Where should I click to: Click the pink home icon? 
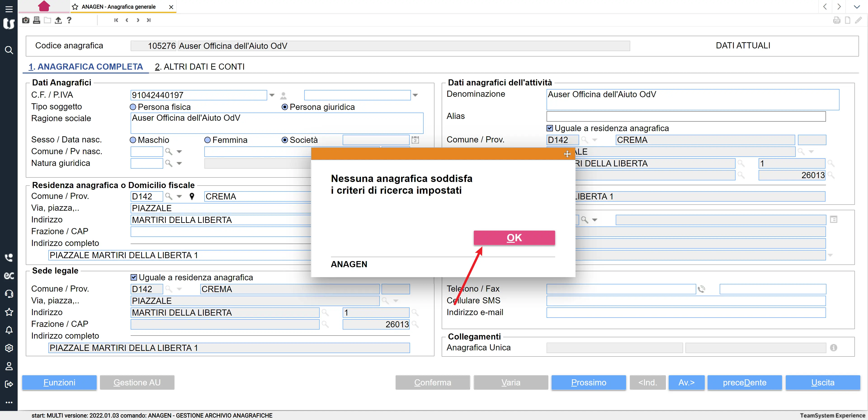click(x=44, y=6)
